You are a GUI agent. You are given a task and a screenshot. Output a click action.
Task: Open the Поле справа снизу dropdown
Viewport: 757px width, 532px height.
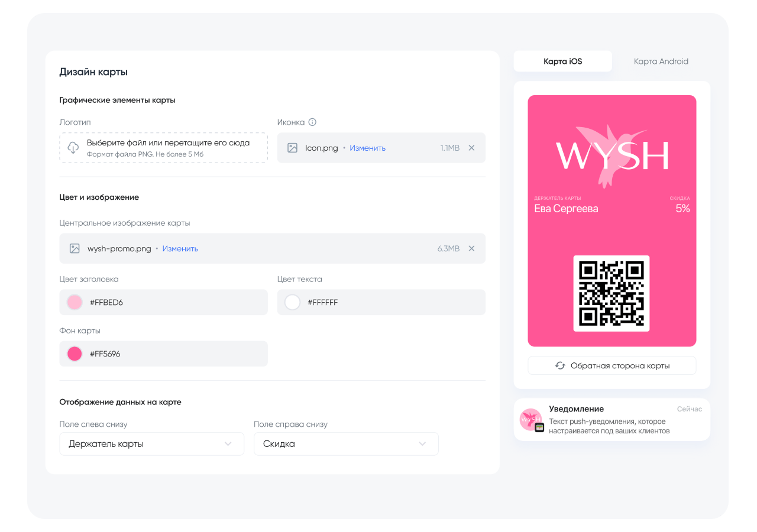point(346,444)
